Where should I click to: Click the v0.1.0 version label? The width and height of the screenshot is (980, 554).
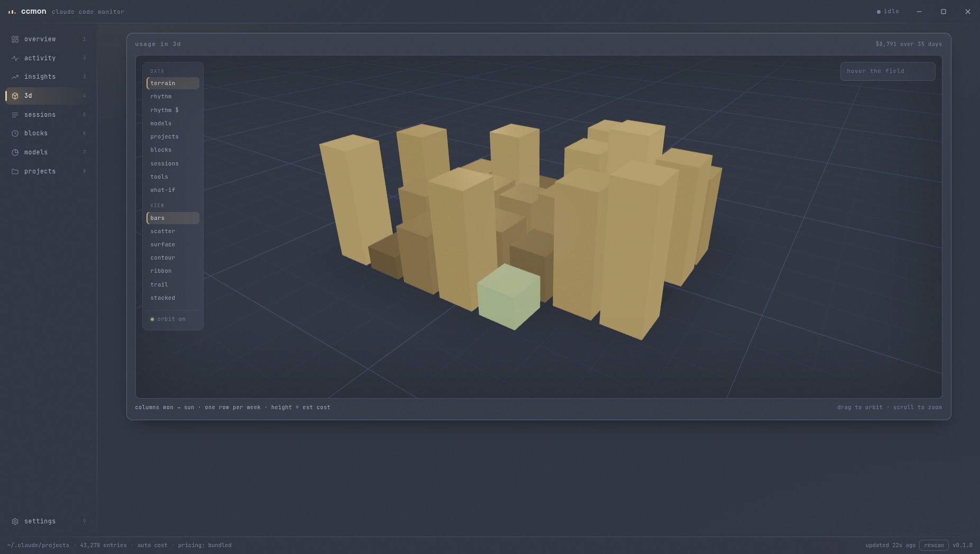(962, 545)
